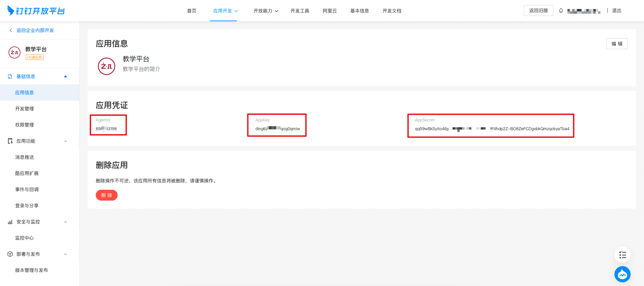The image size is (644, 286).
Task: Open 开发工具 in top navigation
Action: (300, 11)
